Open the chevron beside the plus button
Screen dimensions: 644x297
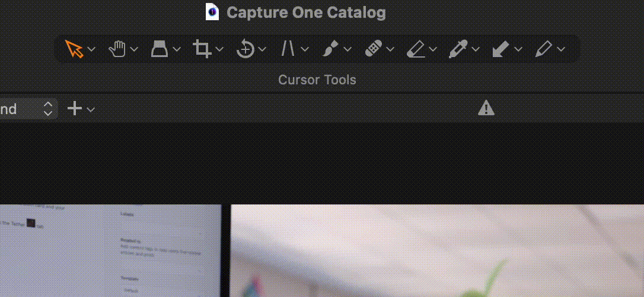[91, 110]
